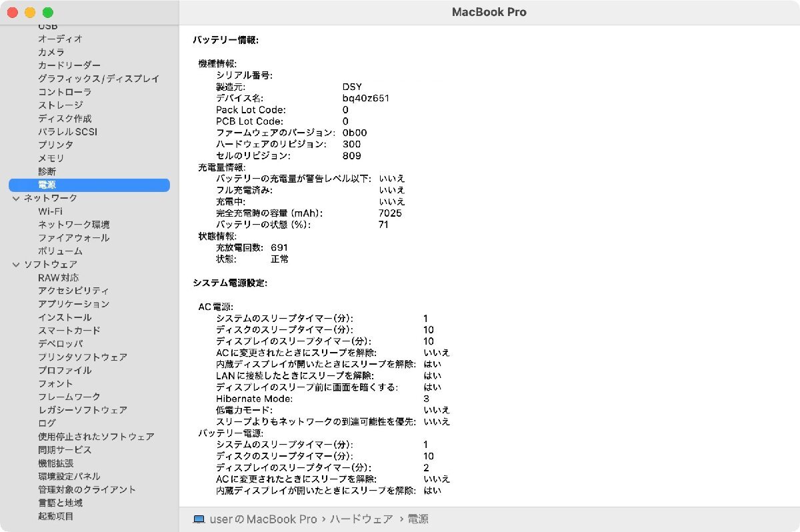Select 起動項目 at the sidebar bottom

coord(55,516)
